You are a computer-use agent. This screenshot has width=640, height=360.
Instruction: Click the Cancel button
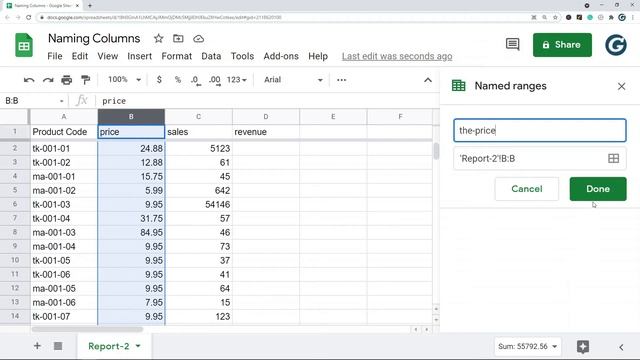click(x=527, y=189)
